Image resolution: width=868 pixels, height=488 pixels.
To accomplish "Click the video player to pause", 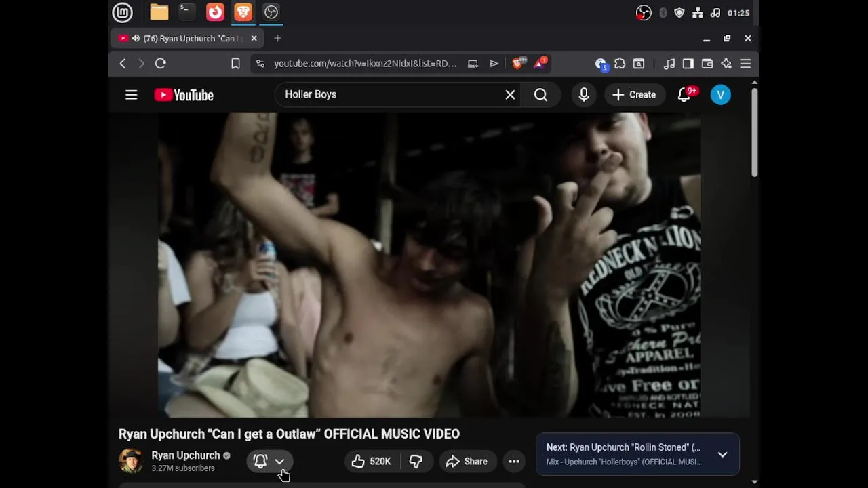I will [x=429, y=265].
